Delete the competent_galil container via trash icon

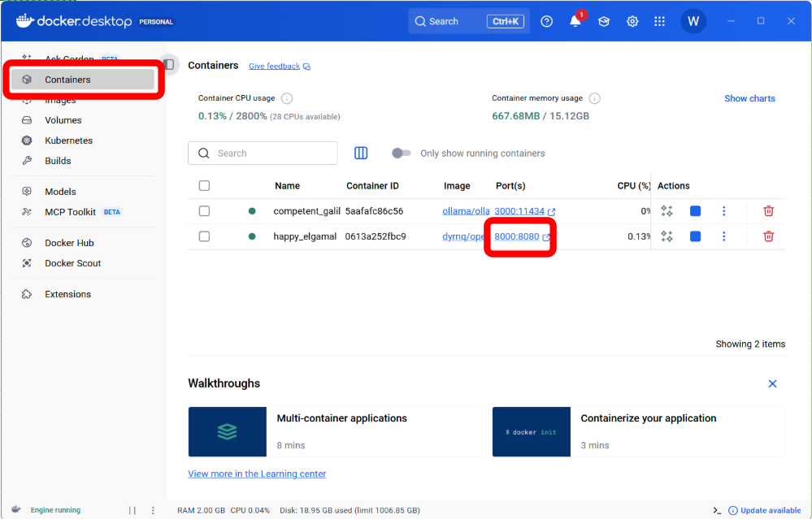click(x=768, y=211)
